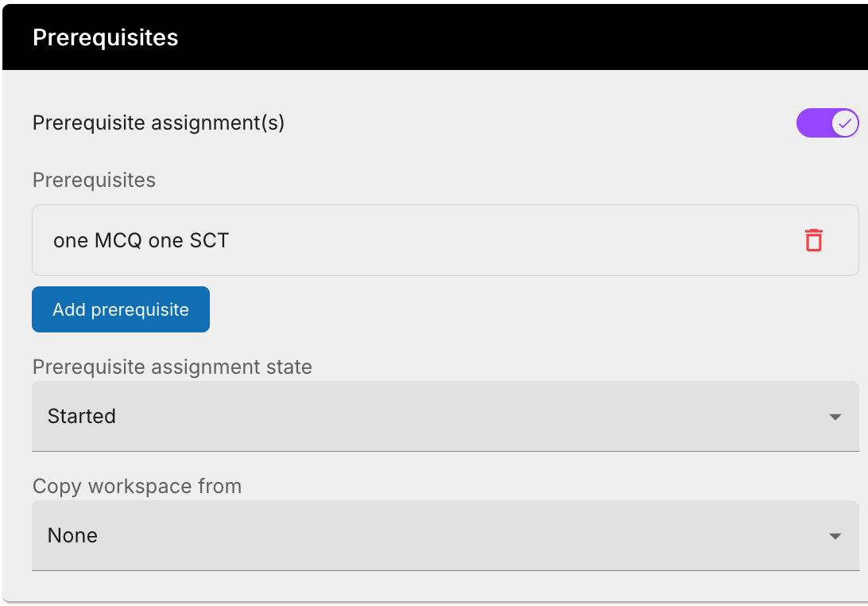Select the 'one MCQ one SCT' entry
This screenshot has height=606, width=868.
click(x=141, y=240)
